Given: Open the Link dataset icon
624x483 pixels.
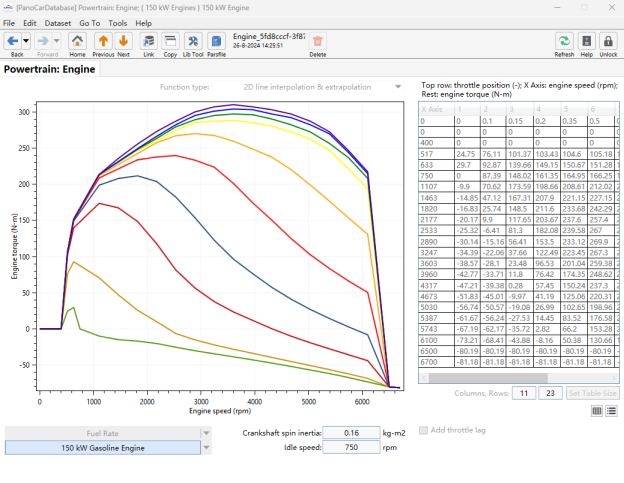Looking at the screenshot, I should pyautogui.click(x=149, y=41).
